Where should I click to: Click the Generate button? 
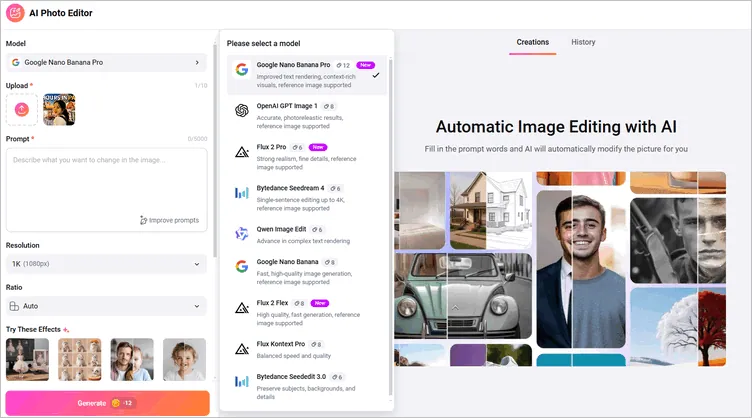pyautogui.click(x=107, y=403)
